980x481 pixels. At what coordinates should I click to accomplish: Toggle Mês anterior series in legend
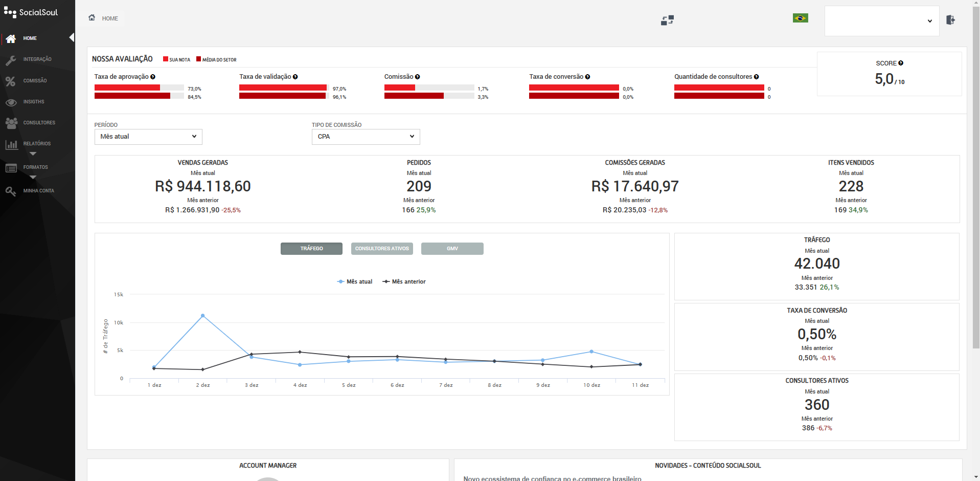[x=404, y=281]
